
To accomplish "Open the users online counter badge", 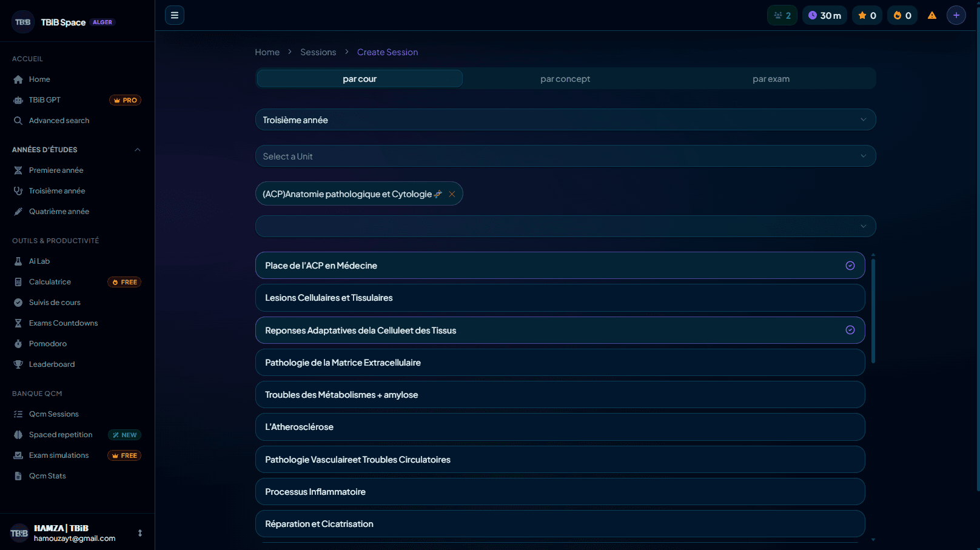I will [782, 15].
